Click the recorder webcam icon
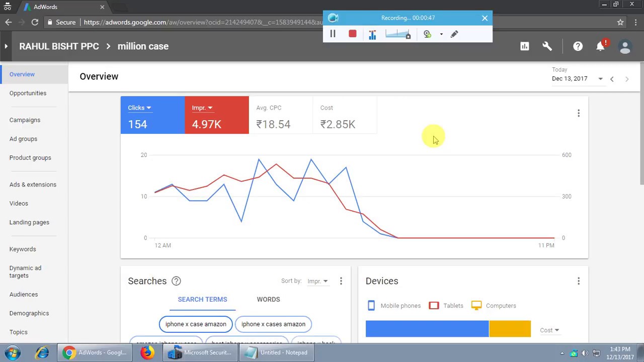 click(x=427, y=34)
